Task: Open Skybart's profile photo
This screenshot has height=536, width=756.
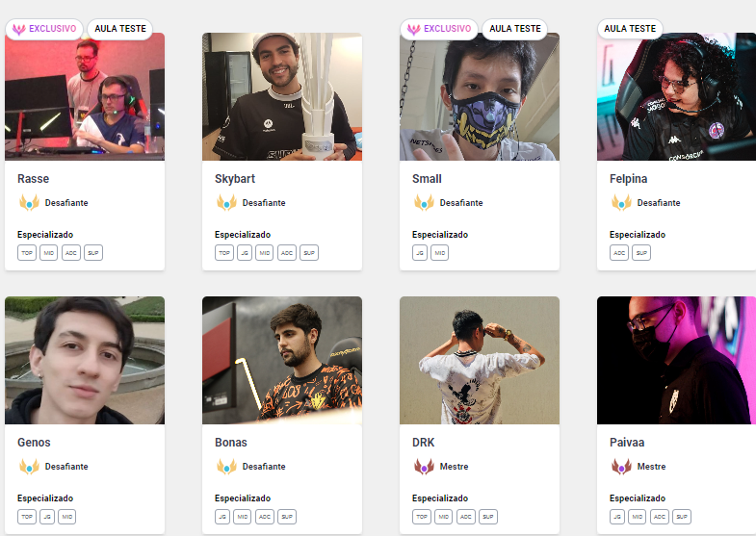Action: [282, 96]
